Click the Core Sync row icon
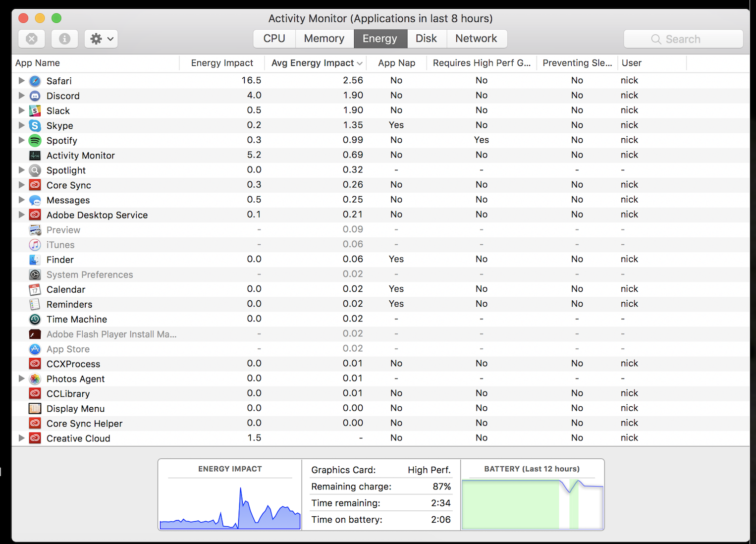756x544 pixels. point(35,185)
